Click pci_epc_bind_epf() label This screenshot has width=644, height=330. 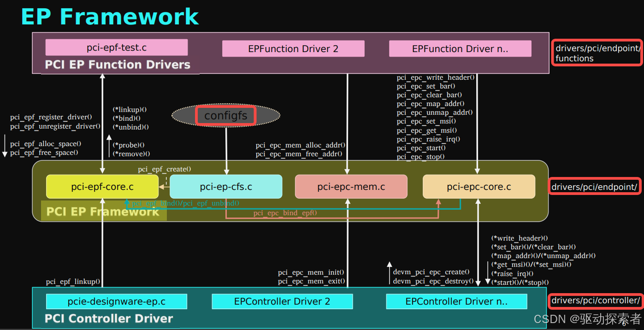point(285,213)
